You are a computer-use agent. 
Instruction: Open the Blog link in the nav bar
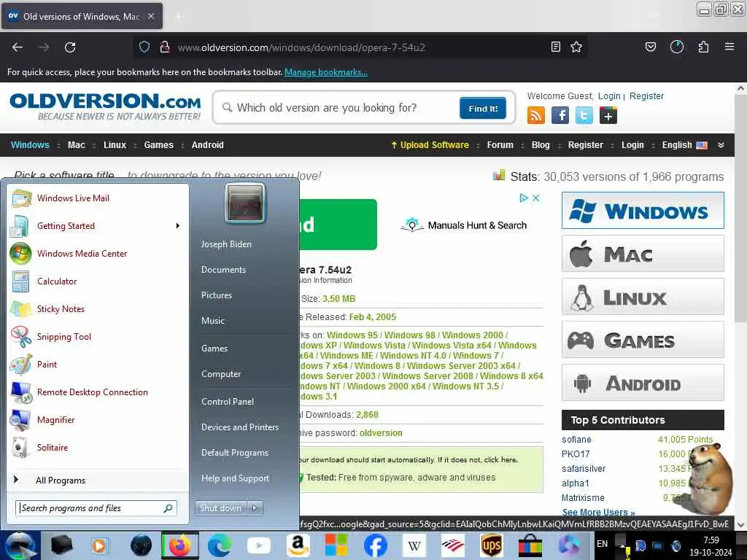pyautogui.click(x=541, y=145)
